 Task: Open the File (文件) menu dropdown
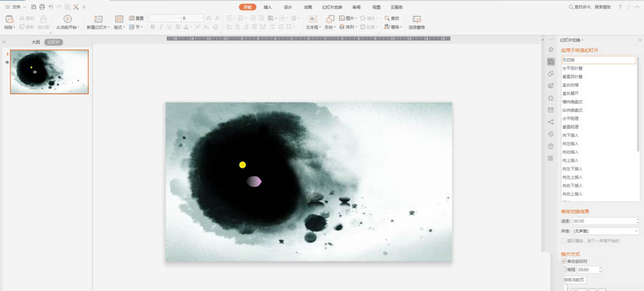[x=16, y=7]
